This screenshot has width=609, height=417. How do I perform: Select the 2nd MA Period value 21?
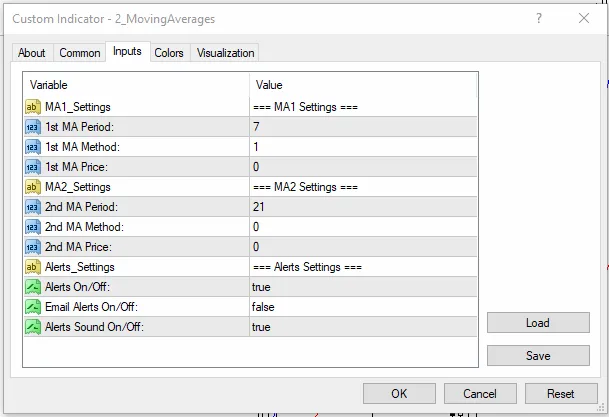pyautogui.click(x=363, y=207)
